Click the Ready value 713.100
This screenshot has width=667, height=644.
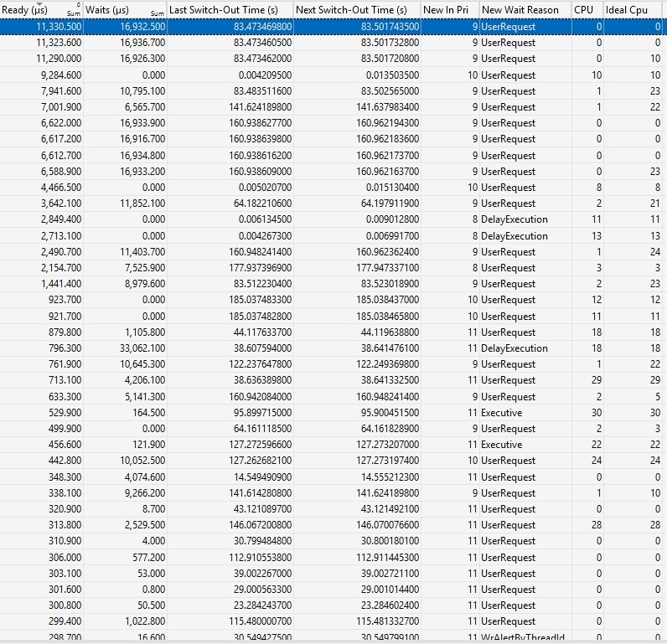[x=65, y=380]
